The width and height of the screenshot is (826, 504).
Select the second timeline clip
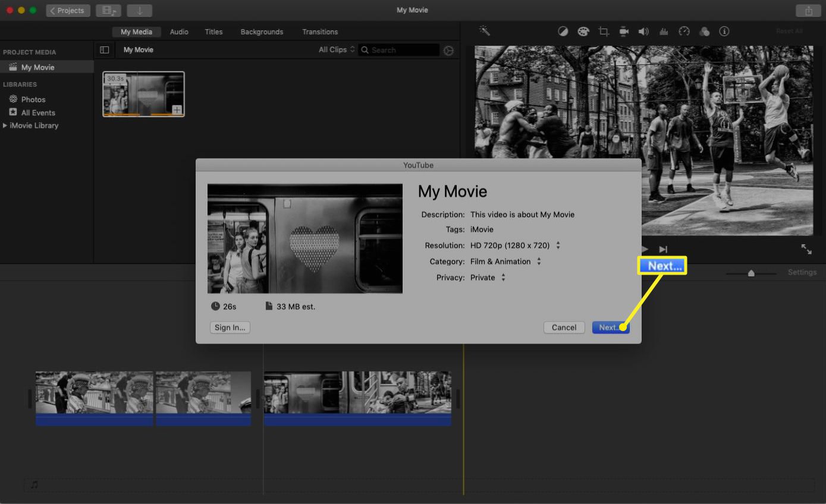(x=203, y=398)
